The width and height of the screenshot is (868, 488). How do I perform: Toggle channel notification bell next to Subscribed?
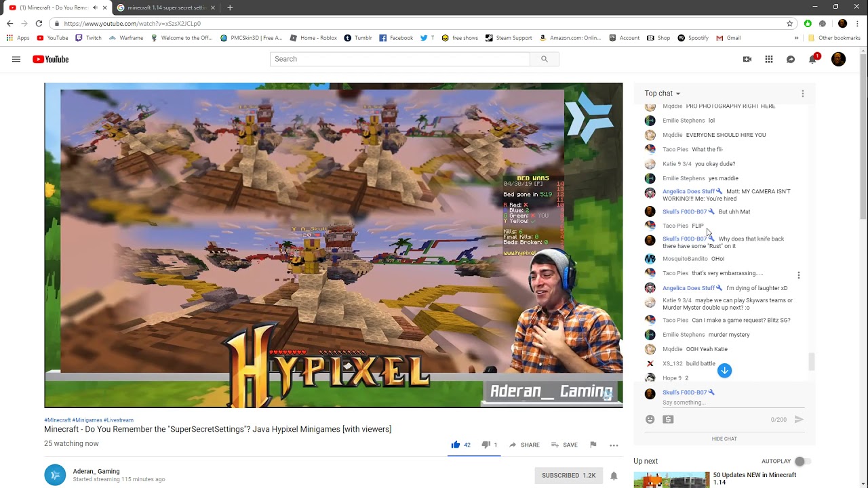pos(614,475)
